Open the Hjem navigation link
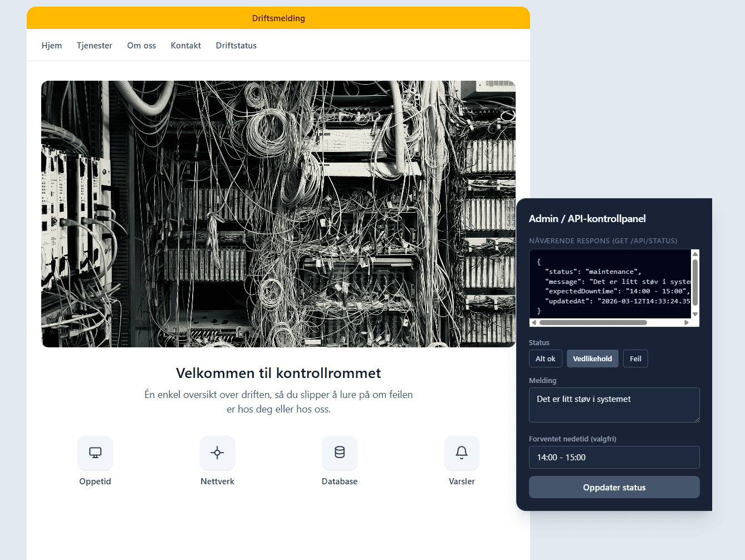 (x=52, y=46)
